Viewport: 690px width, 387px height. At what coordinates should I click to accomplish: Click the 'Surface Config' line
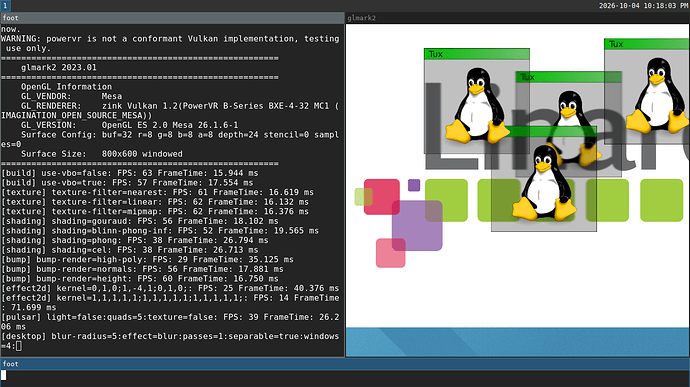tap(170, 139)
